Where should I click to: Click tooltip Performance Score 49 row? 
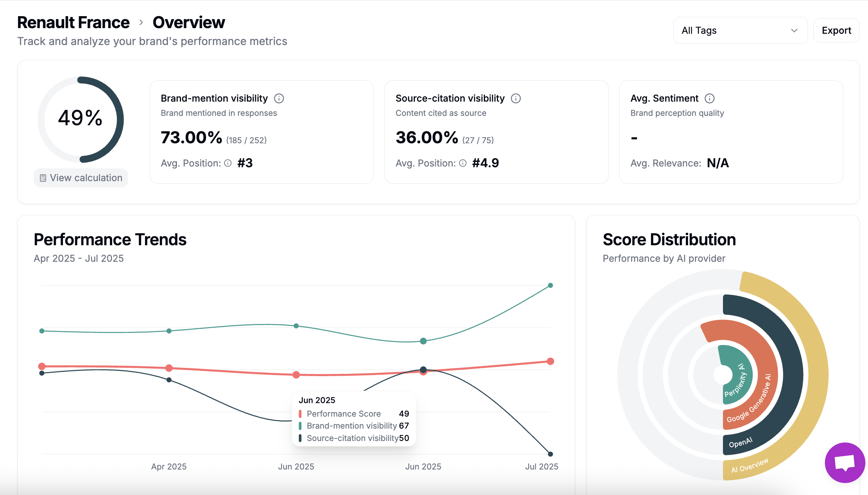[x=354, y=414]
